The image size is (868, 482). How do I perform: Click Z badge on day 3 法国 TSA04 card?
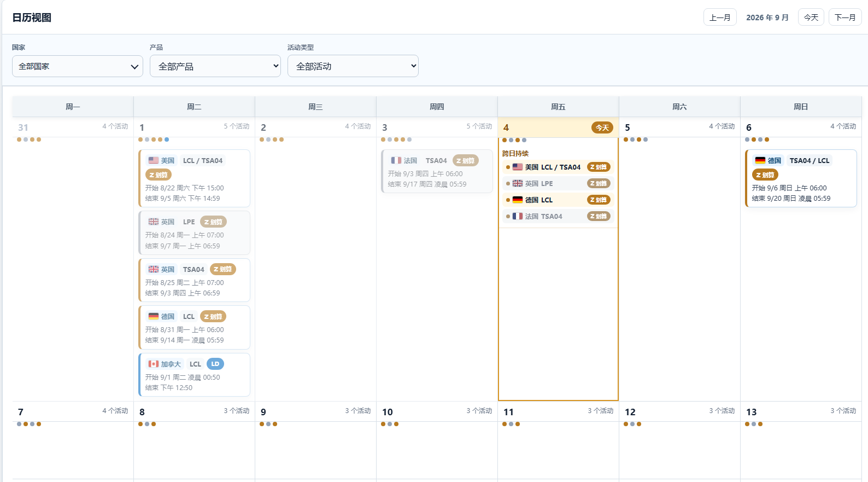tap(466, 160)
